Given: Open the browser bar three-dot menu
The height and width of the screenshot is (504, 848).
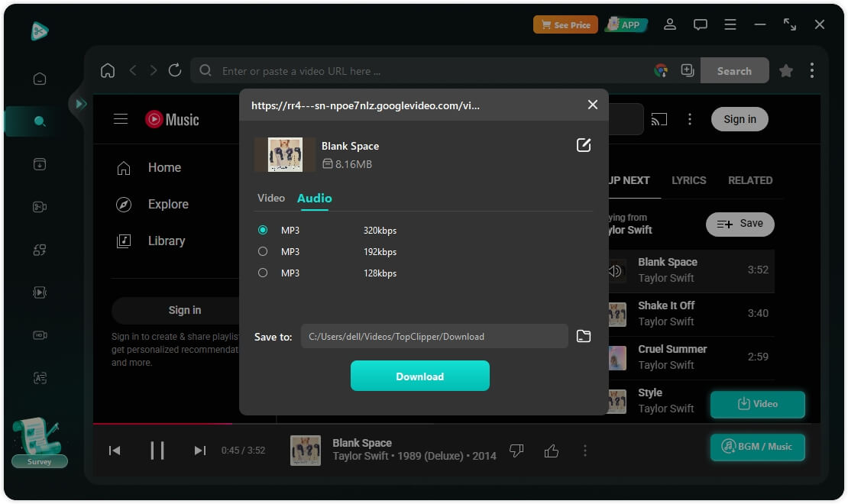Looking at the screenshot, I should click(812, 70).
